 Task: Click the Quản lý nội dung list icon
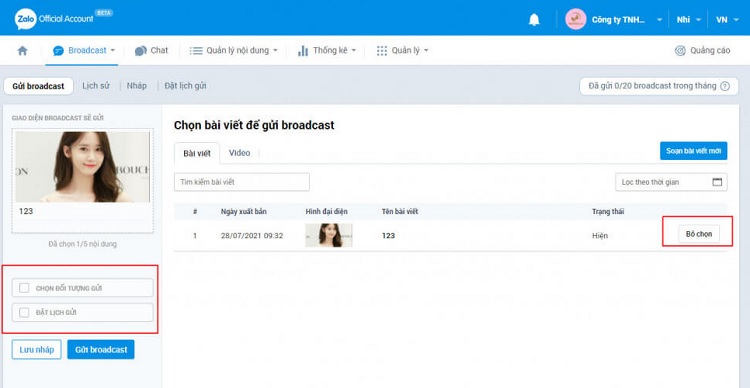196,50
